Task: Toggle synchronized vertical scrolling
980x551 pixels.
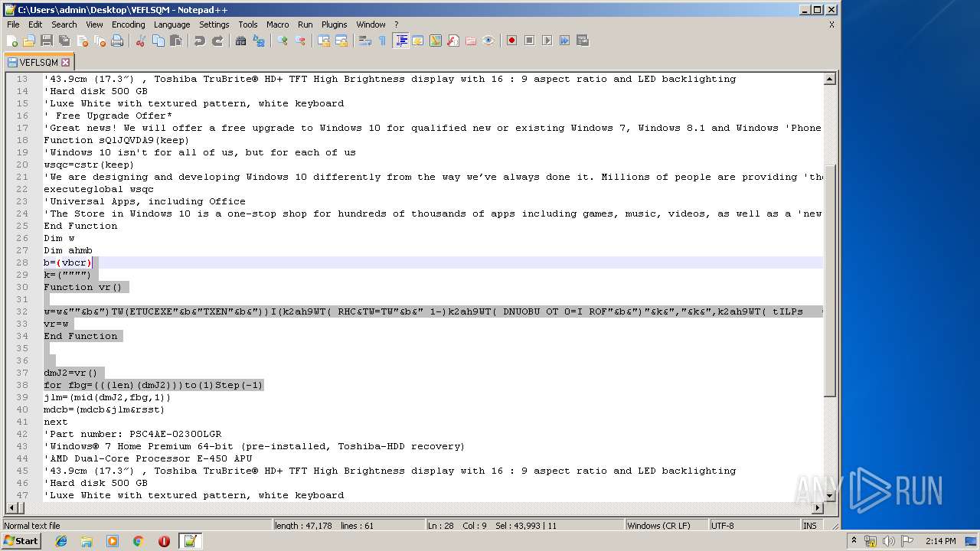Action: click(x=324, y=41)
